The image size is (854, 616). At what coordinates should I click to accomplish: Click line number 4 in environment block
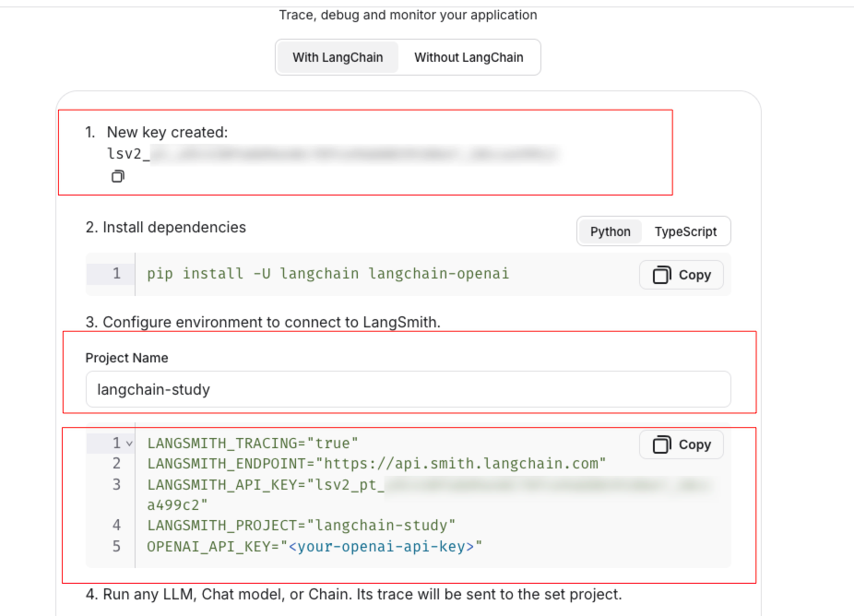pos(116,526)
